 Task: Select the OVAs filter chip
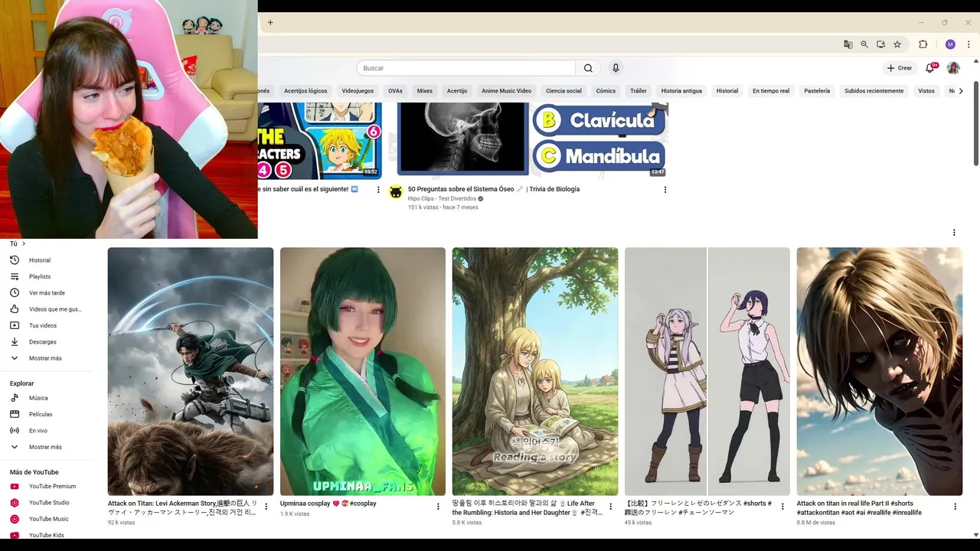(395, 91)
